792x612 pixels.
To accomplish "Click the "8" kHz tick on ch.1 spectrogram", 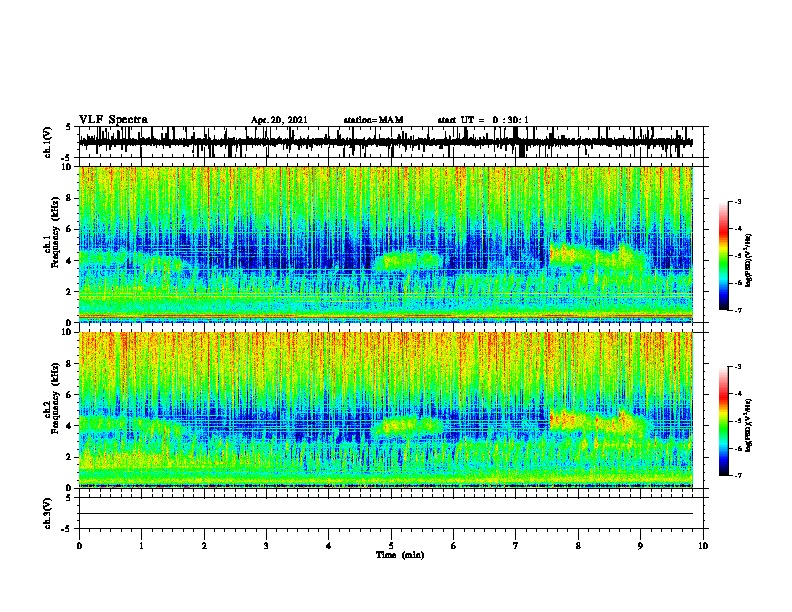I will click(70, 198).
